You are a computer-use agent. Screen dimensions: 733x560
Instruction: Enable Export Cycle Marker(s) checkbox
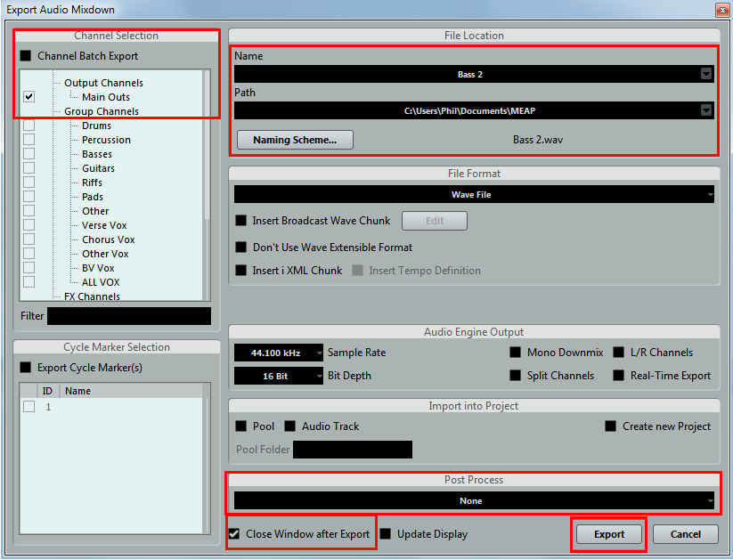[26, 368]
